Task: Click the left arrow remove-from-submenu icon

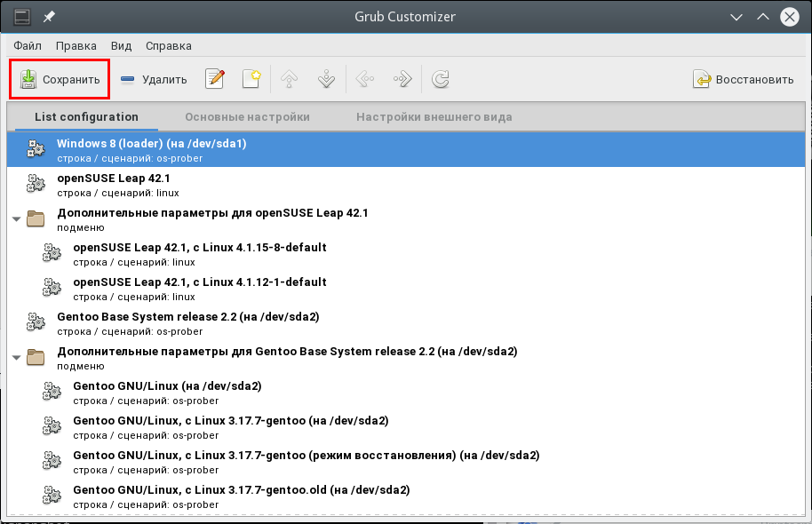Action: (365, 79)
